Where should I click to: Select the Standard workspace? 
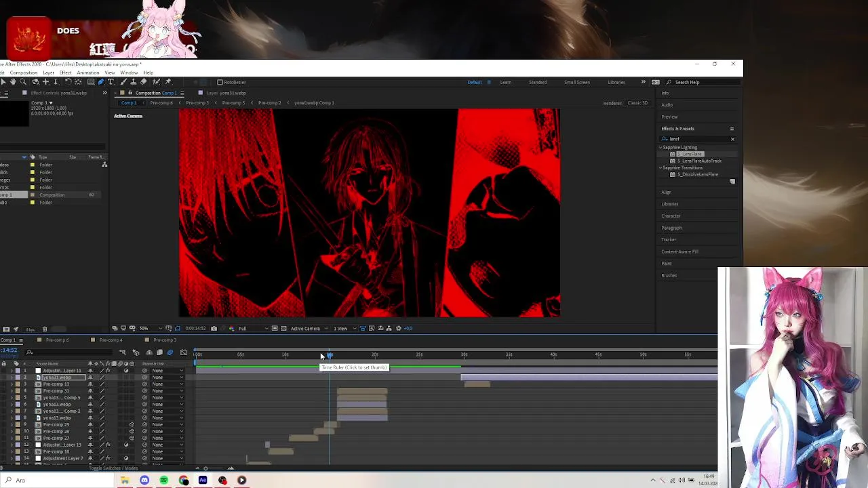538,82
